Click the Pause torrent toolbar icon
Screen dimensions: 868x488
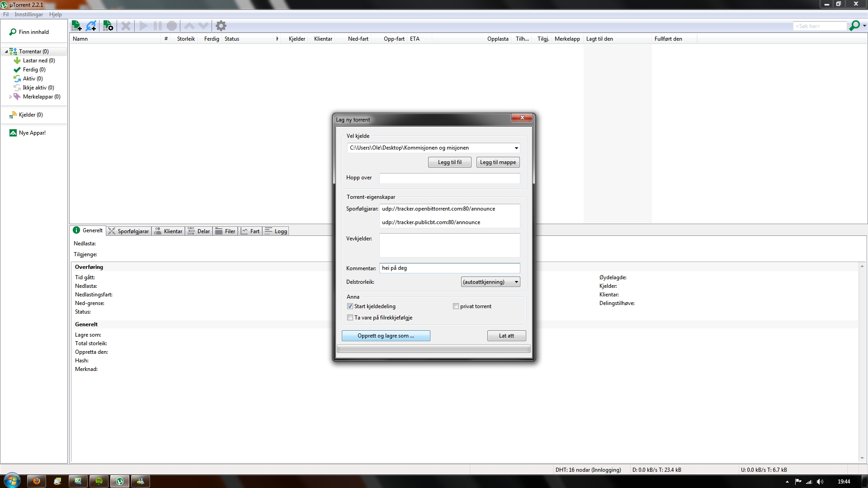pos(157,26)
